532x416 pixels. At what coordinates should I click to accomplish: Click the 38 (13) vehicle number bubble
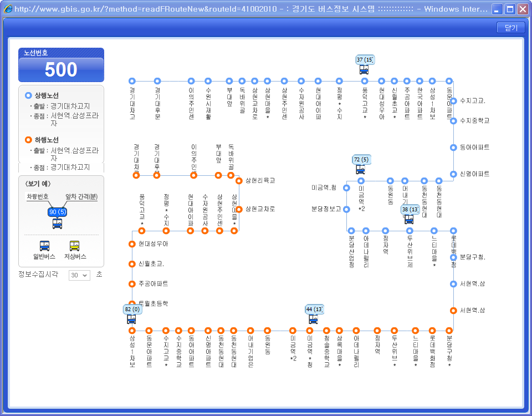(x=410, y=209)
